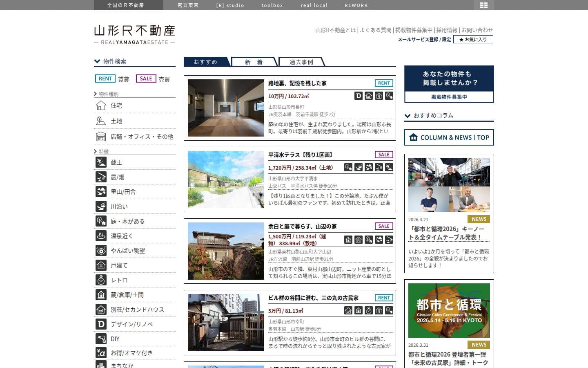Click the ★お気に入り button
The height and width of the screenshot is (368, 588).
click(x=473, y=39)
